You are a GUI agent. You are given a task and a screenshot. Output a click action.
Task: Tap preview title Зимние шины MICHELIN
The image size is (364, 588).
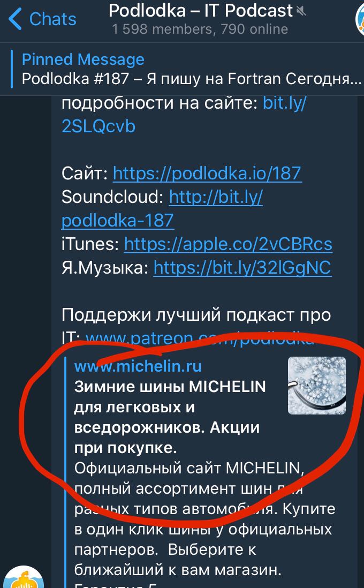[x=170, y=417]
